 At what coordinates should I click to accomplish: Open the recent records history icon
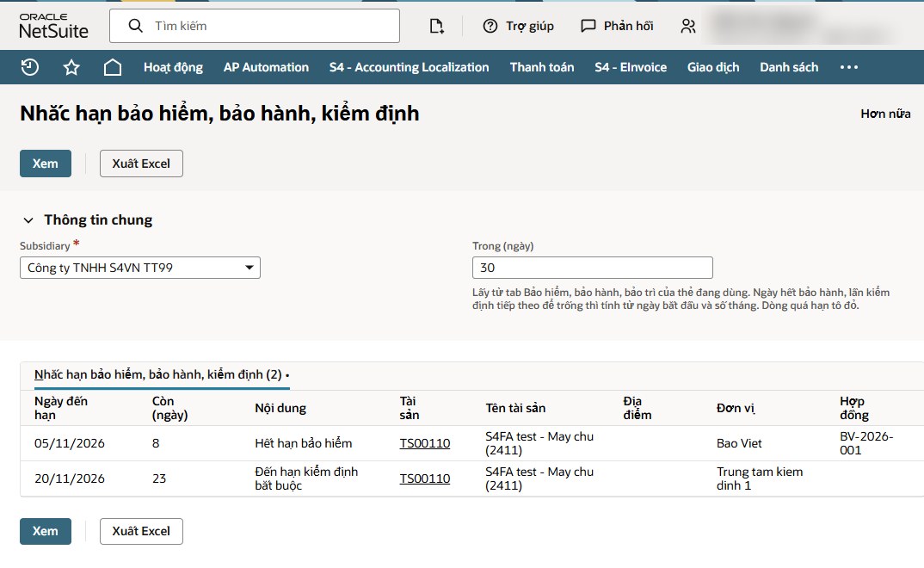point(30,67)
